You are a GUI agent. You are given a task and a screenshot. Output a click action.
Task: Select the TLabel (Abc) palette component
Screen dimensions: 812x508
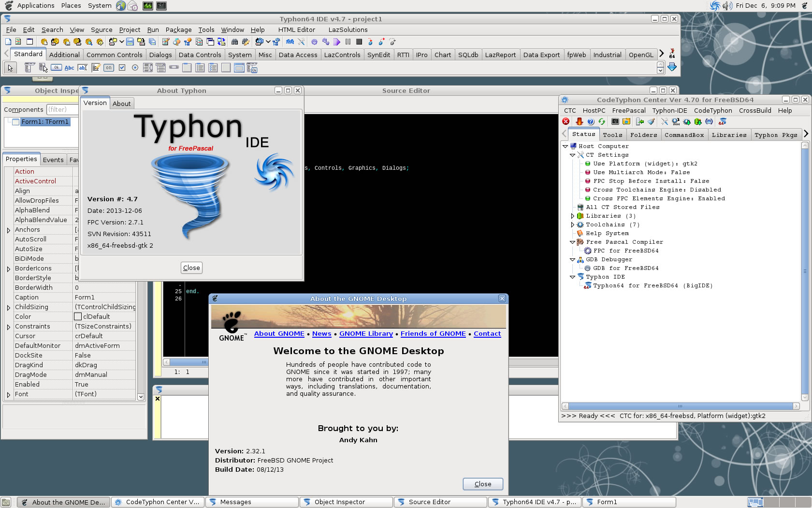click(x=70, y=68)
